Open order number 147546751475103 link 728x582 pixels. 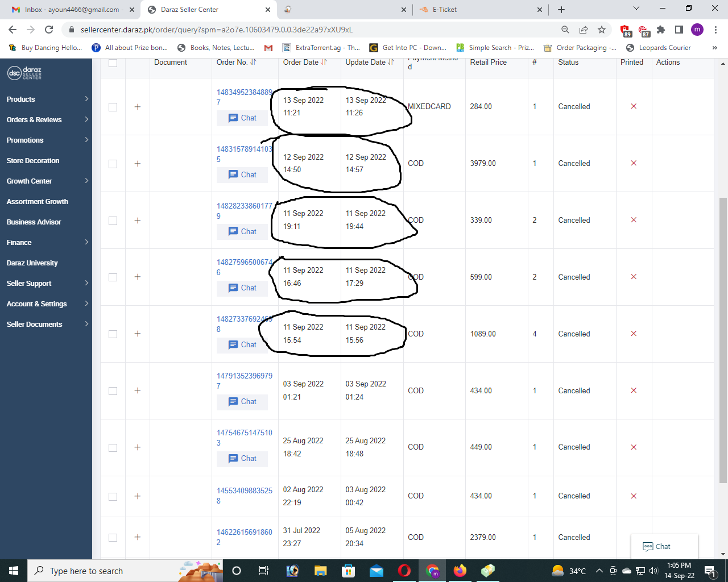pos(245,438)
